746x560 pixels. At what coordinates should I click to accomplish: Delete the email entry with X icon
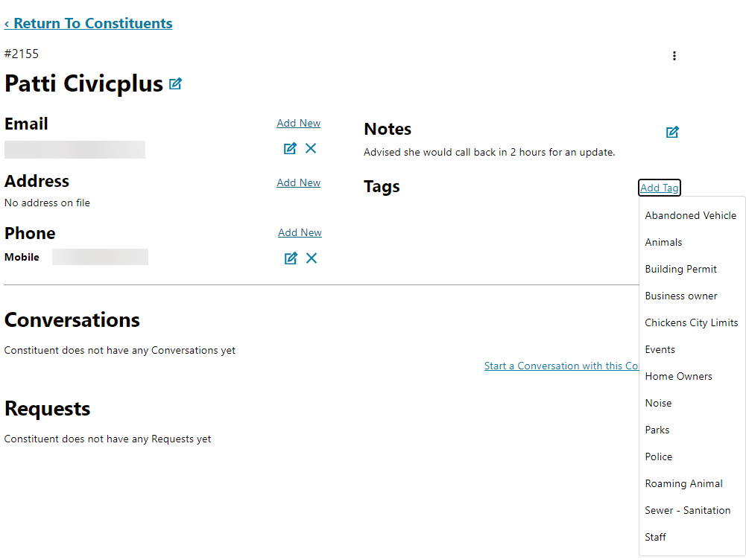point(311,148)
